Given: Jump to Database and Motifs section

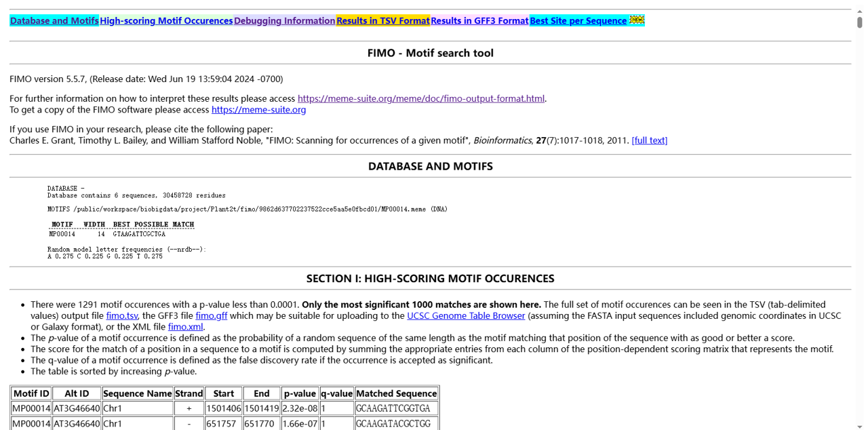Looking at the screenshot, I should 54,21.
